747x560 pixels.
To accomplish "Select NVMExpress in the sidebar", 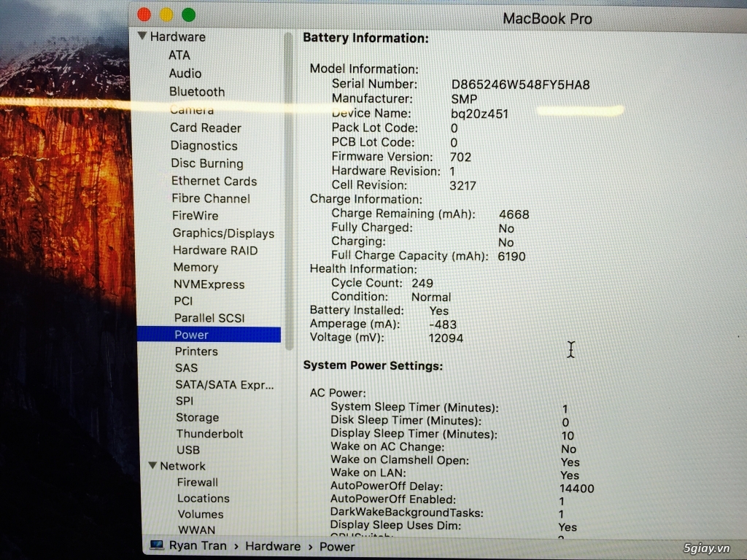I will coord(209,284).
